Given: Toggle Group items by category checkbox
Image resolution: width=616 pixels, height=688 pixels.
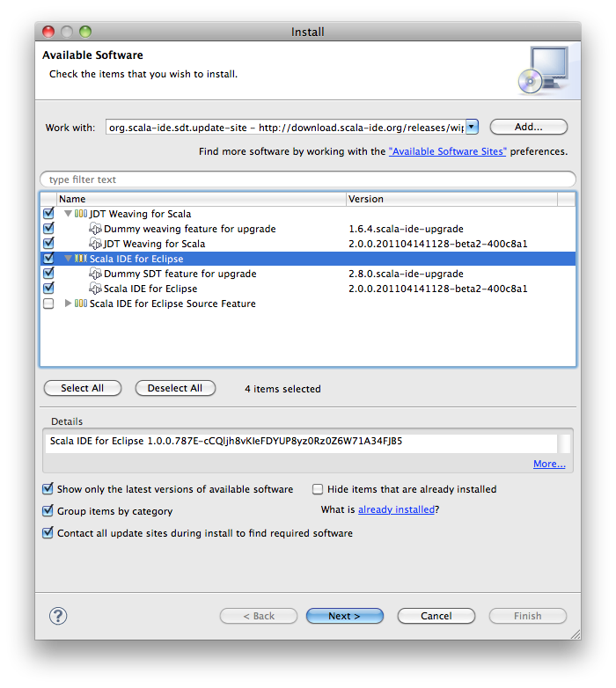Looking at the screenshot, I should (48, 510).
